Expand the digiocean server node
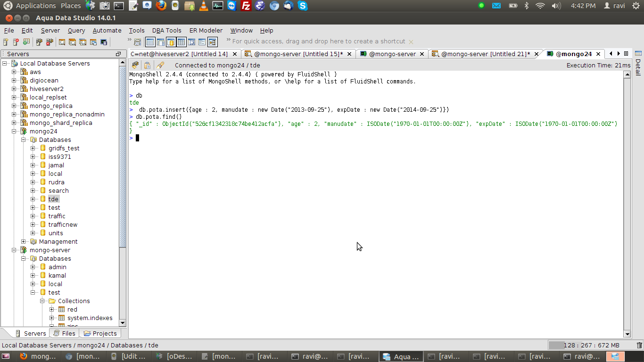 coord(14,81)
